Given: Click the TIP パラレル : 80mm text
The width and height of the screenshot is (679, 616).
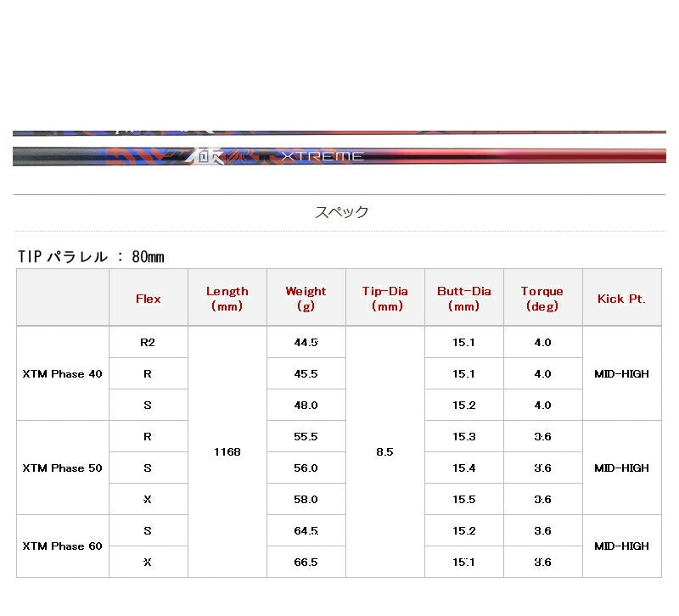Looking at the screenshot, I should pos(91,257).
